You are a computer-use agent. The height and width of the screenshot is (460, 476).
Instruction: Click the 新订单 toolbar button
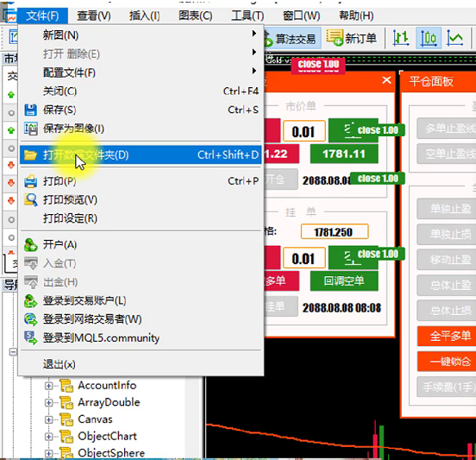click(x=352, y=38)
